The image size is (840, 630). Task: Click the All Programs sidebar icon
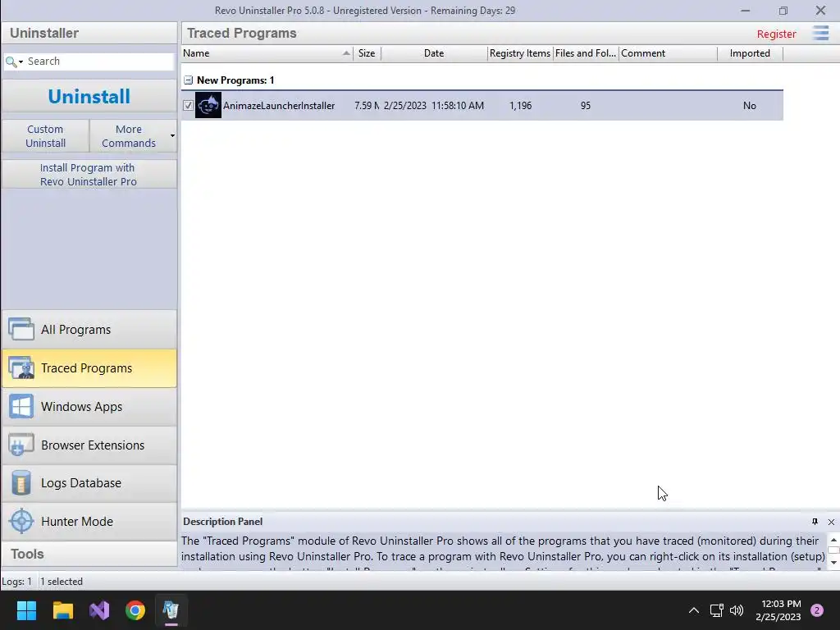pyautogui.click(x=21, y=329)
